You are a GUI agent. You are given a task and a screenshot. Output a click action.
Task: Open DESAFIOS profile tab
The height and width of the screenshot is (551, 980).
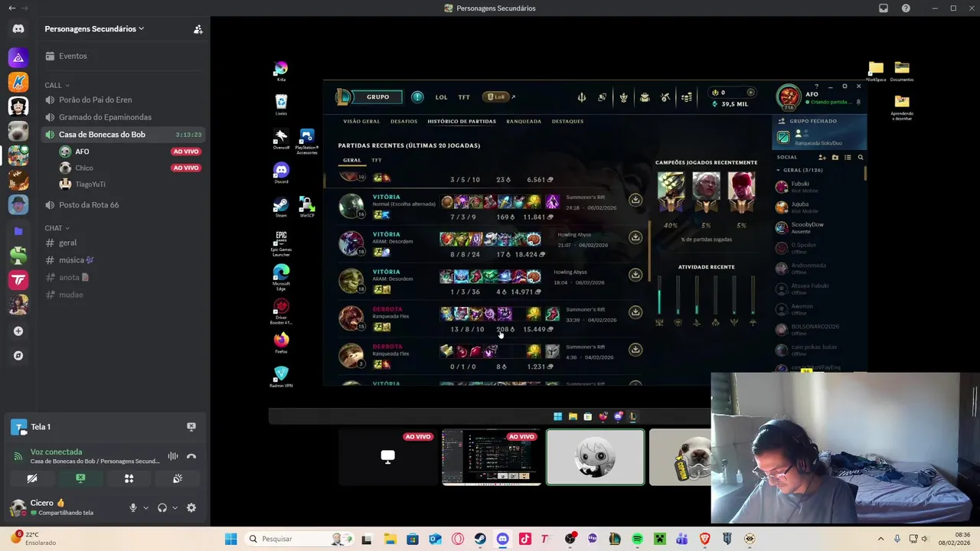point(403,121)
